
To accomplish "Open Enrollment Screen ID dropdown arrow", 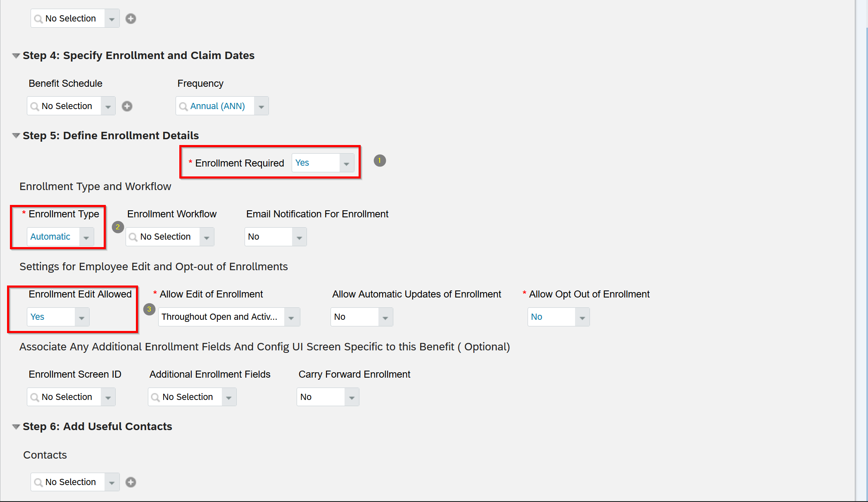I will pos(108,397).
